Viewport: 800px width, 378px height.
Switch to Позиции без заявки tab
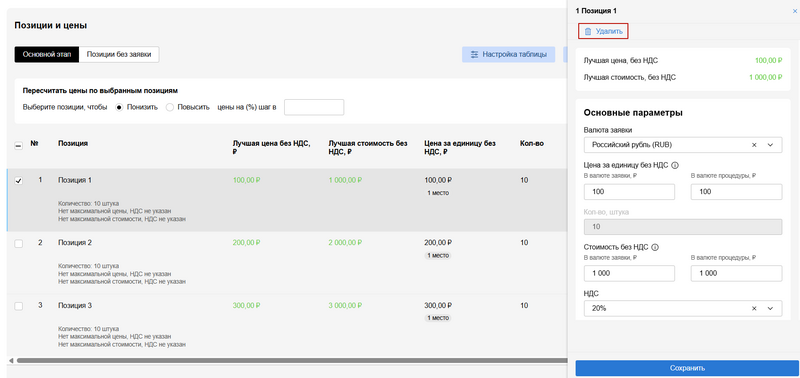119,55
